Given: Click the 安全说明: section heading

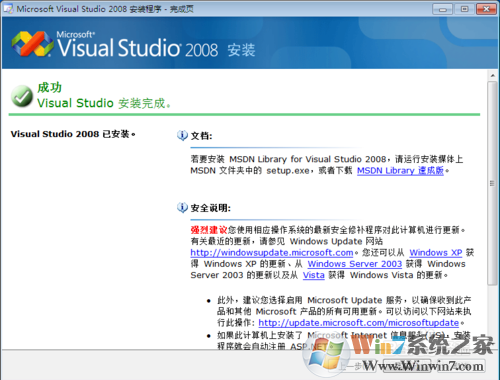Looking at the screenshot, I should tap(210, 208).
